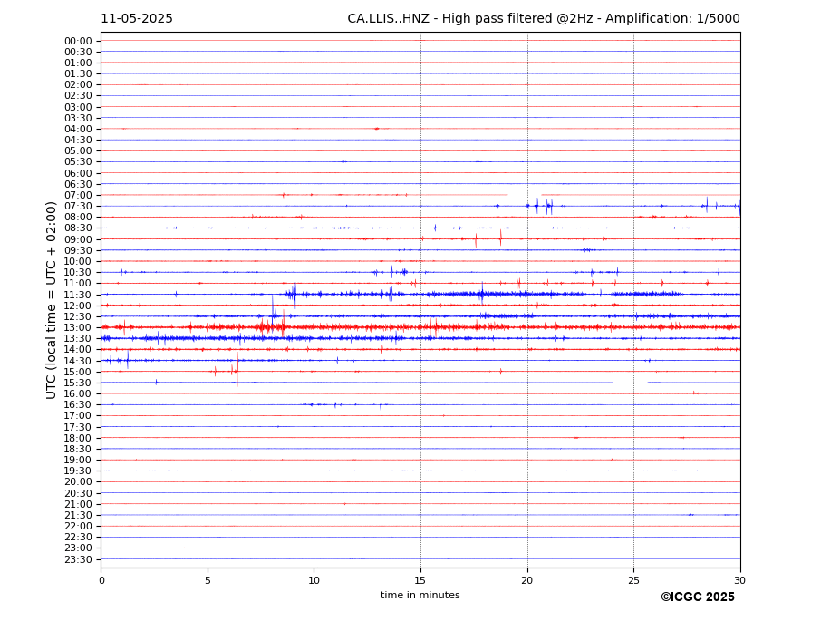Click the 07:00 time row label
This screenshot has height=631, width=840.
(x=78, y=195)
